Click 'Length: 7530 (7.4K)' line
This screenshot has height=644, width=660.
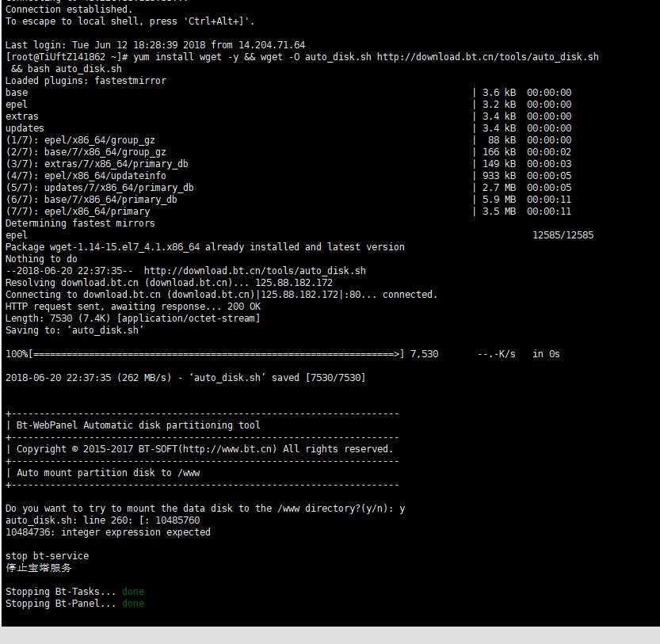click(133, 318)
